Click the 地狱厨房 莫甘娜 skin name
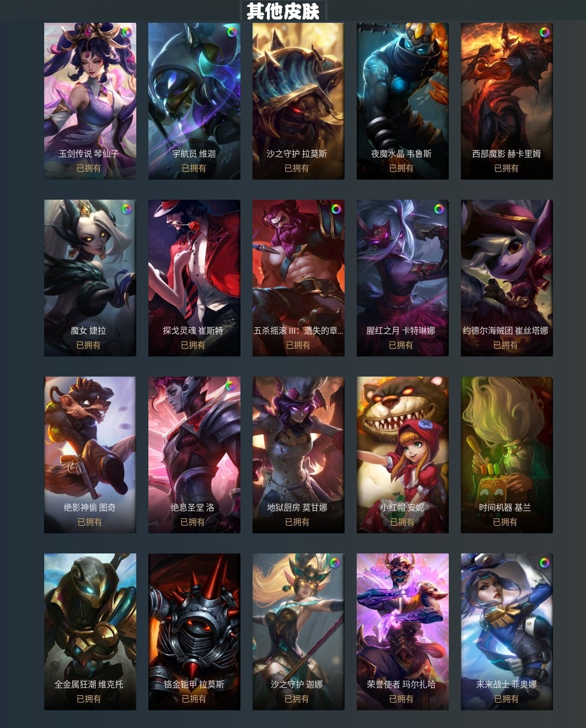 tap(297, 507)
